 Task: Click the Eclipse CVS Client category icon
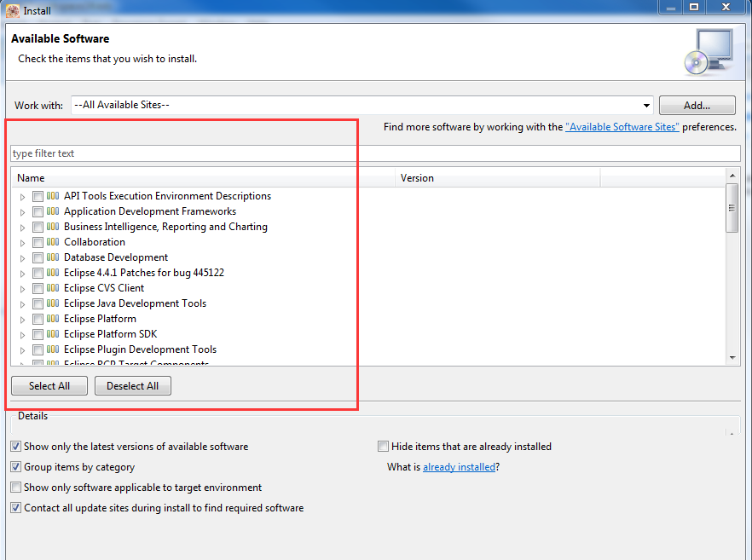[x=53, y=288]
